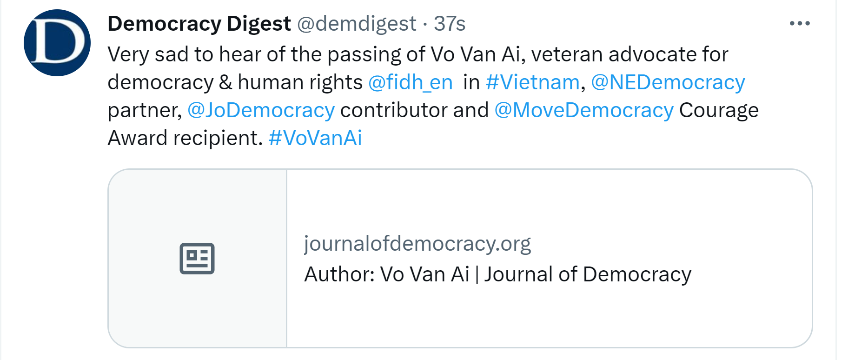Open the "Author: Vo Van Ai" card title

[497, 274]
